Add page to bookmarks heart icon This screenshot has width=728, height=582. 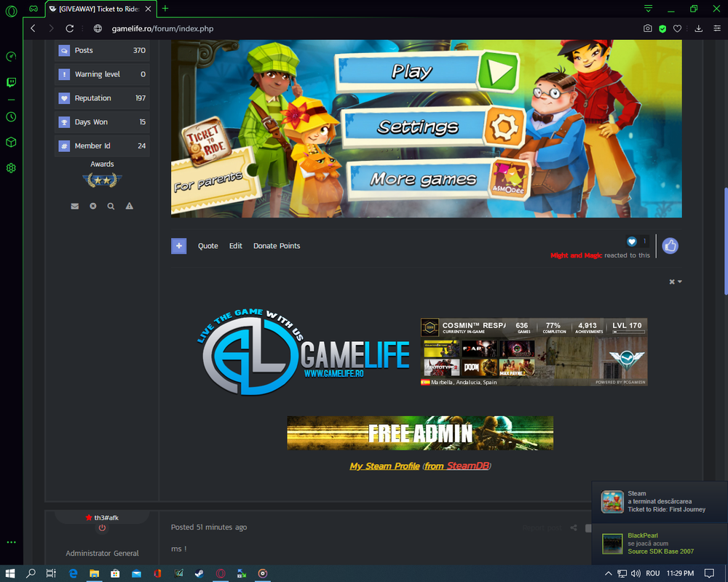[677, 29]
